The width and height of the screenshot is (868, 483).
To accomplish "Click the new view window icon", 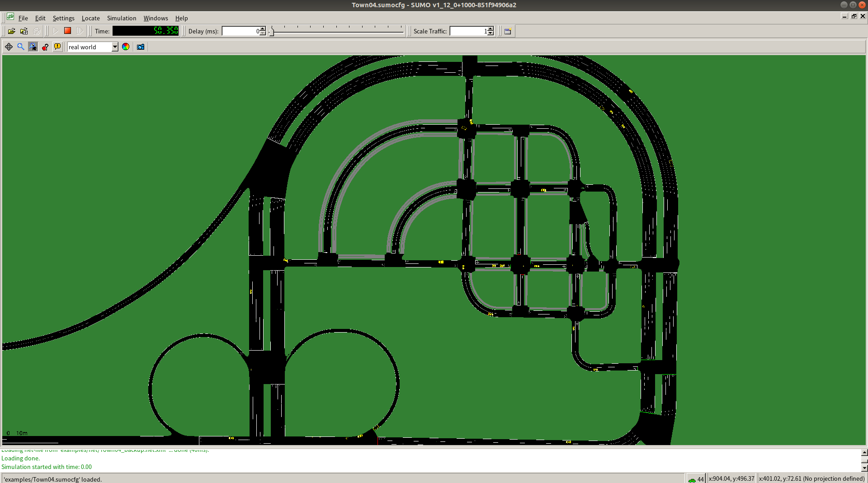I will click(508, 31).
